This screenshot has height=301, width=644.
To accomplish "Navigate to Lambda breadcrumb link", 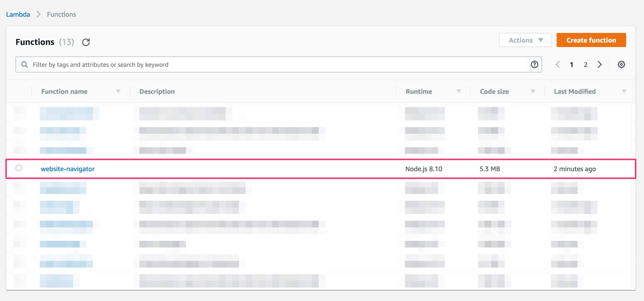I will coord(18,14).
